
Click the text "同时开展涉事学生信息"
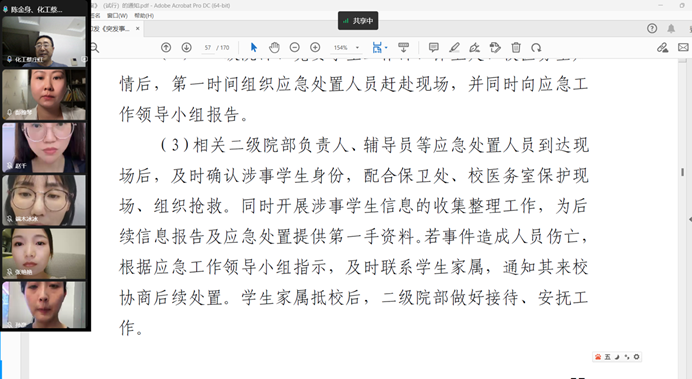click(x=328, y=206)
